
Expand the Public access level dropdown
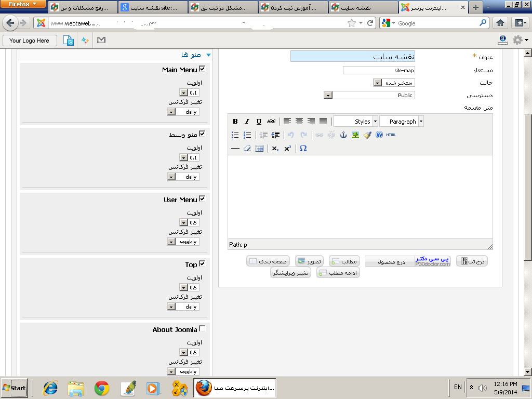pyautogui.click(x=328, y=95)
